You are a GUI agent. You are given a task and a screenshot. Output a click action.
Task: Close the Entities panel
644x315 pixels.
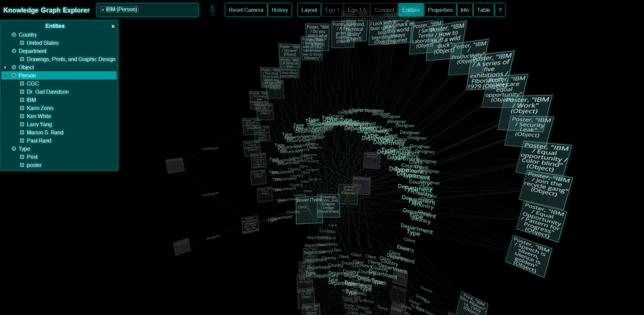[x=113, y=26]
